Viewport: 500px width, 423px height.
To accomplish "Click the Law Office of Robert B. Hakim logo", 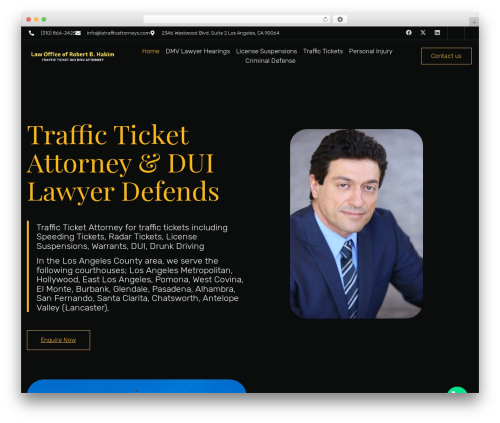I will pyautogui.click(x=72, y=56).
